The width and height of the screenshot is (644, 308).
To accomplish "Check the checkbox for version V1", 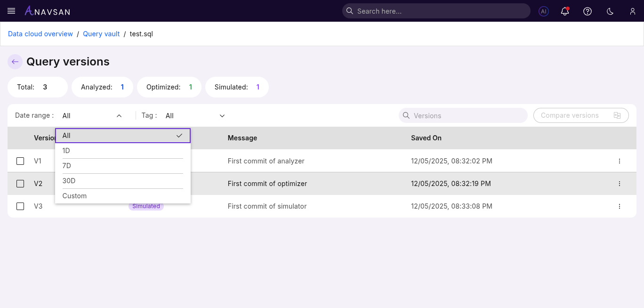I will 20,161.
